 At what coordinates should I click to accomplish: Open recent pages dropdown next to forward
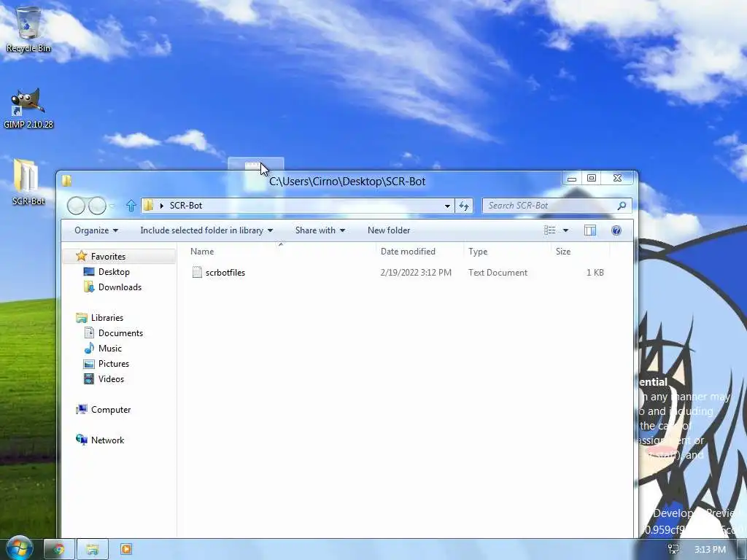(112, 206)
